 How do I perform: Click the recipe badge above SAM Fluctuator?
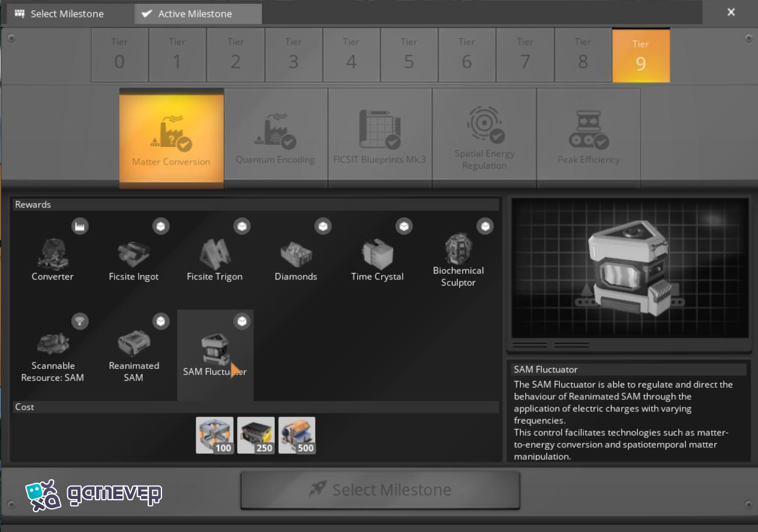tap(242, 321)
